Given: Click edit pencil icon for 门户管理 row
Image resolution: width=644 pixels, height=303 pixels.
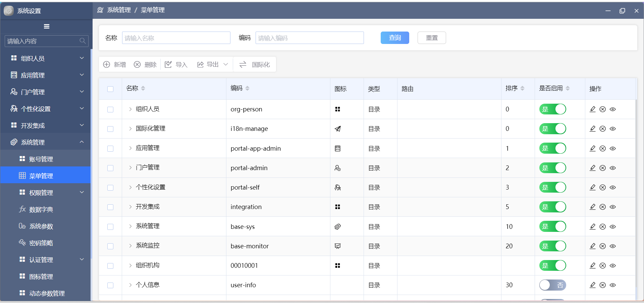Looking at the screenshot, I should tap(593, 168).
